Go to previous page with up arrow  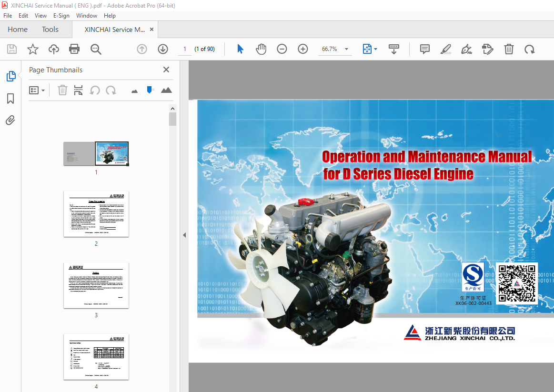tap(142, 49)
